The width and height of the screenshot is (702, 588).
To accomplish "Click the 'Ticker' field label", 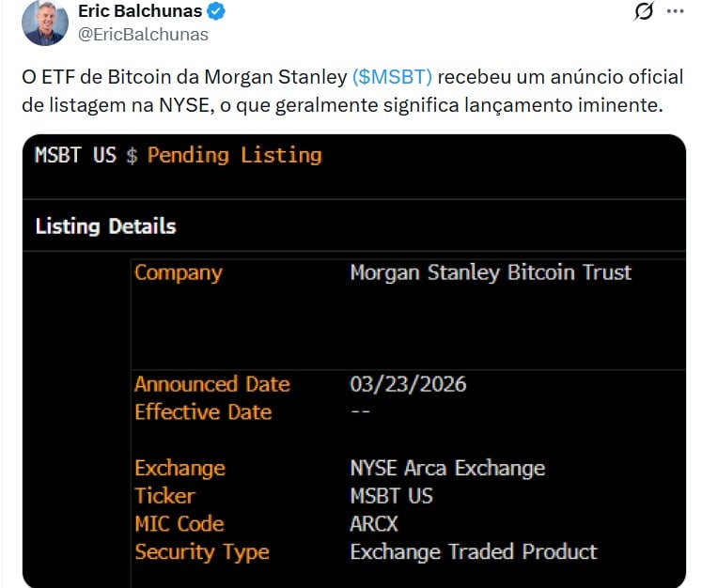I will 164,496.
